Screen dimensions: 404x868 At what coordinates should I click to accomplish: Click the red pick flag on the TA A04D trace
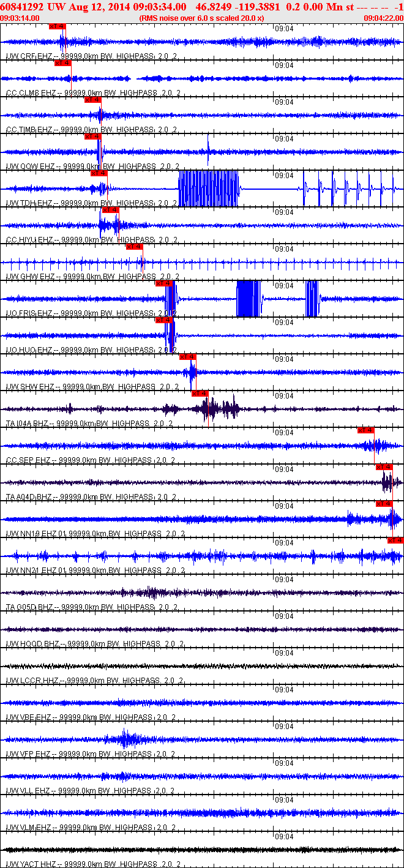(384, 467)
